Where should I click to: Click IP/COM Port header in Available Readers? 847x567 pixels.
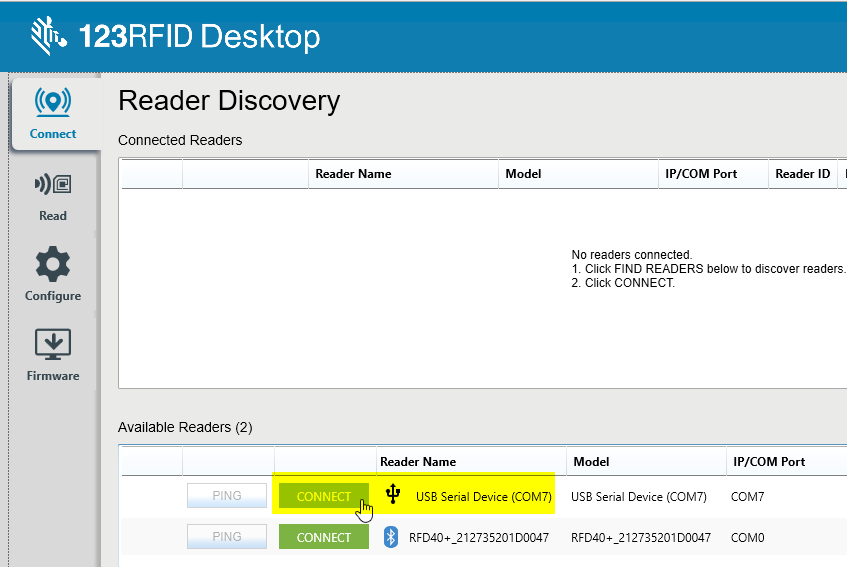tap(768, 462)
